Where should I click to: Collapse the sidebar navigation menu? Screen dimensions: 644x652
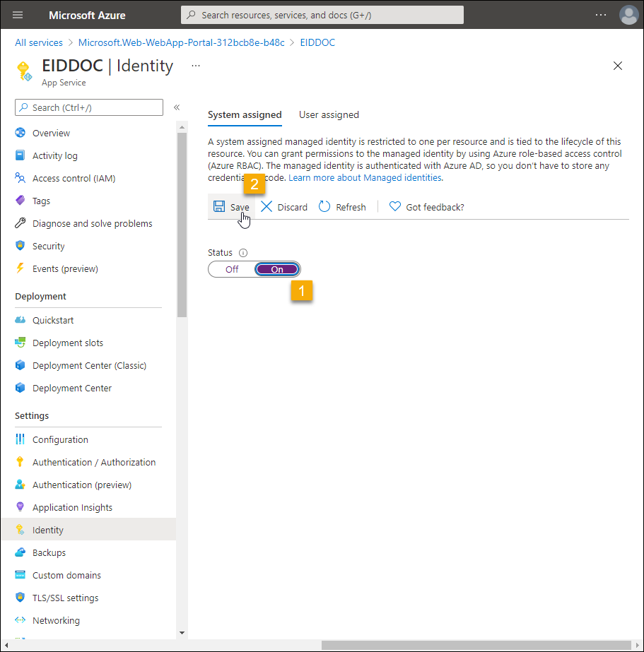(177, 107)
